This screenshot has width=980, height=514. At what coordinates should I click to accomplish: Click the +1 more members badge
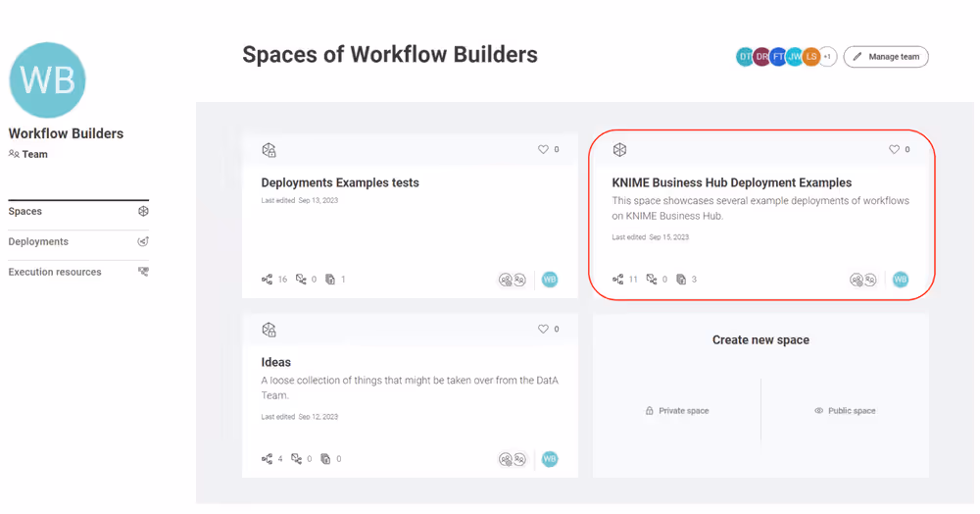pyautogui.click(x=827, y=57)
